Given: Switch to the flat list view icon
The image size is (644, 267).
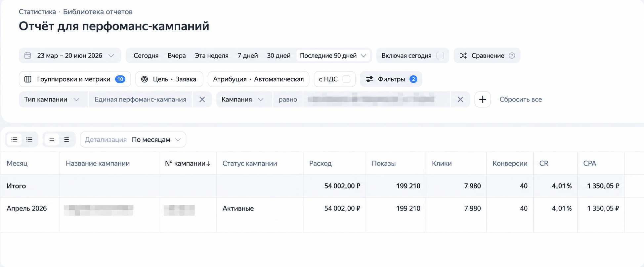Looking at the screenshot, I should (x=14, y=139).
